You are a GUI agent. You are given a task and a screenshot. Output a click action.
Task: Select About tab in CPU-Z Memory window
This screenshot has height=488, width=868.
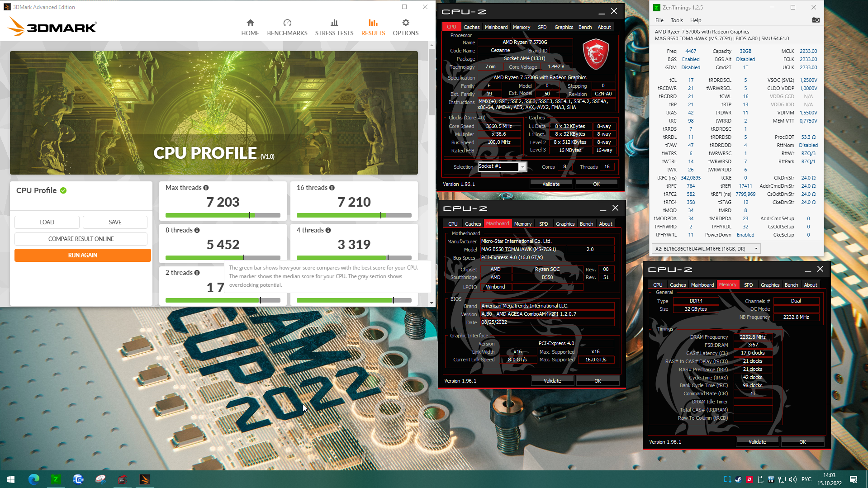(810, 285)
